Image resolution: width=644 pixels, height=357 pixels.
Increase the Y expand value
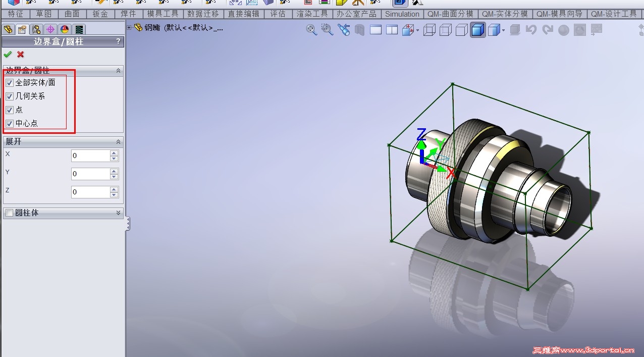click(x=114, y=171)
